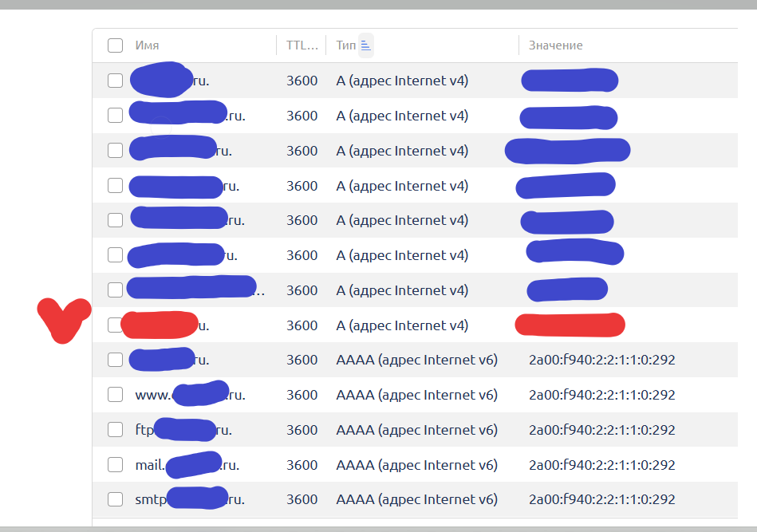Click the AAAA type cell in the www. row
This screenshot has width=757, height=532.
(416, 395)
